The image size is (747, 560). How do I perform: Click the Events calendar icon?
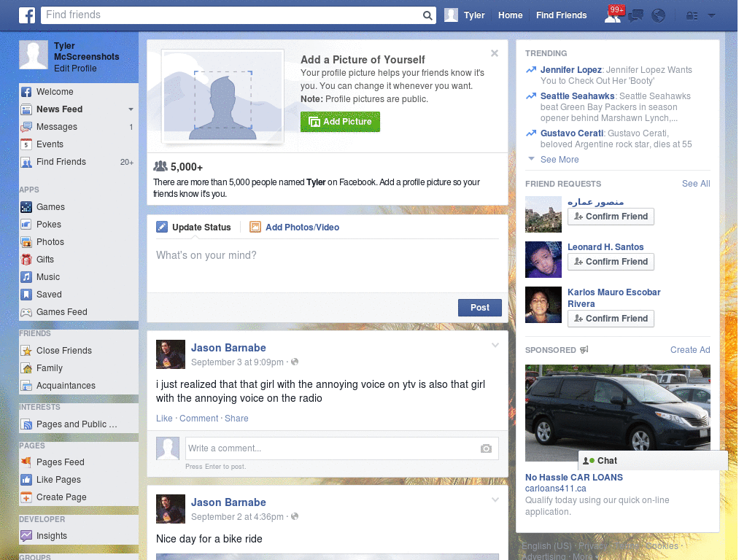coord(26,144)
